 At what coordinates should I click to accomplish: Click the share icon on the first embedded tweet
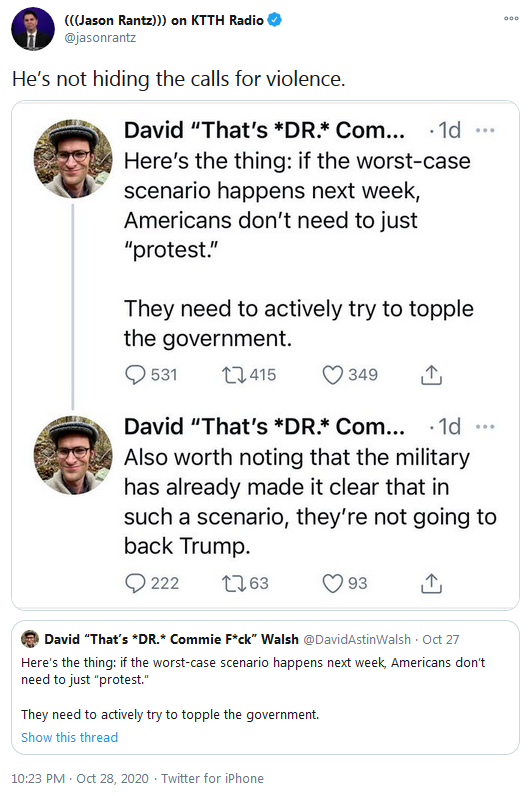pyautogui.click(x=431, y=375)
